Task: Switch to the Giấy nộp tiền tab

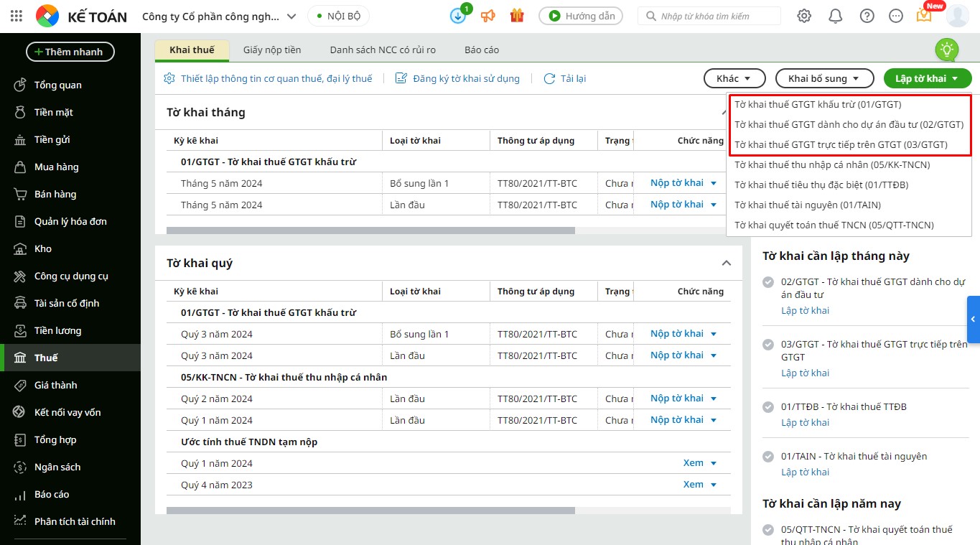Action: click(x=272, y=50)
